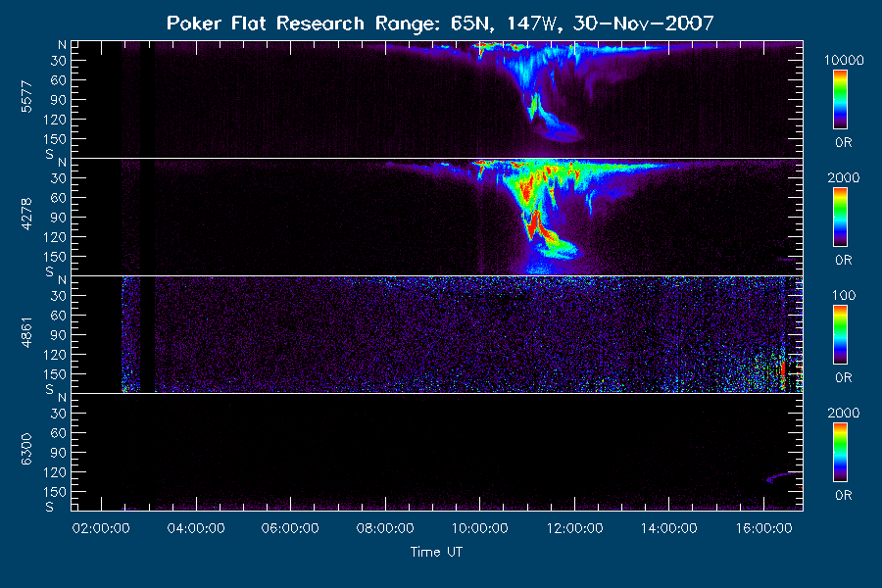Click the 6300 wavelength axis label

[x=26, y=449]
